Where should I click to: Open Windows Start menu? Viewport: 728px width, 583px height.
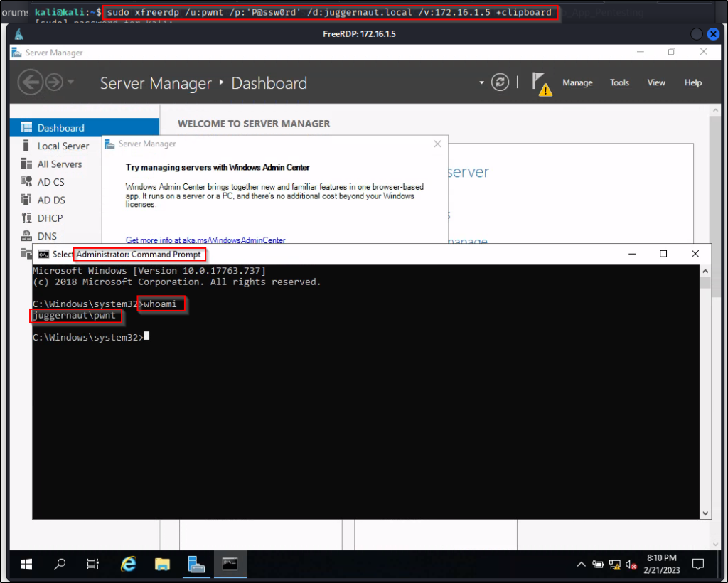[x=26, y=565]
